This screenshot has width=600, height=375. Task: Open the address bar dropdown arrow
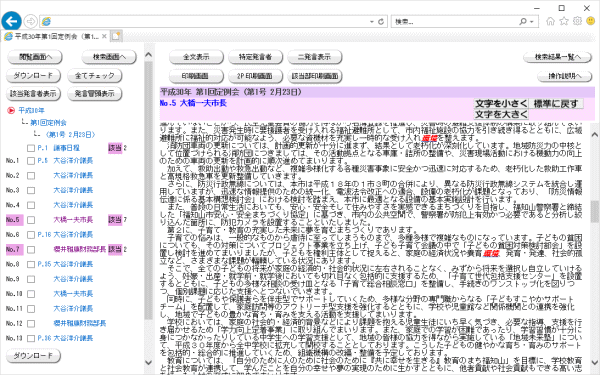(x=372, y=22)
